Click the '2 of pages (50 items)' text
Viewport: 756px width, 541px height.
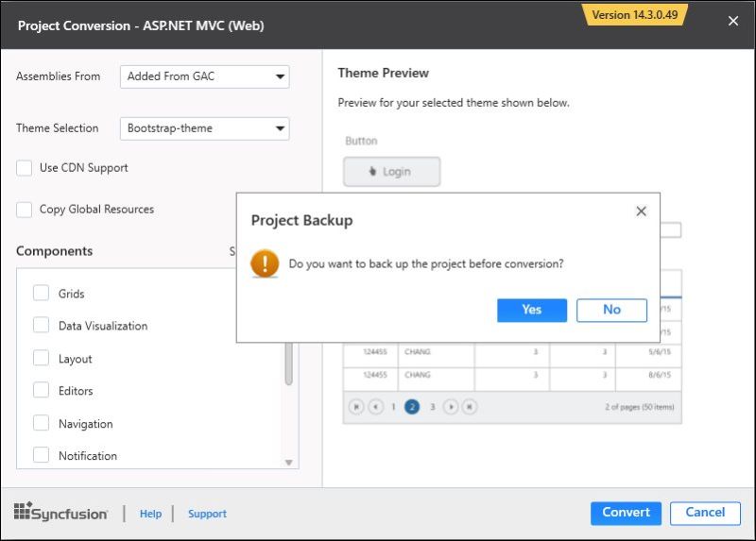click(640, 407)
